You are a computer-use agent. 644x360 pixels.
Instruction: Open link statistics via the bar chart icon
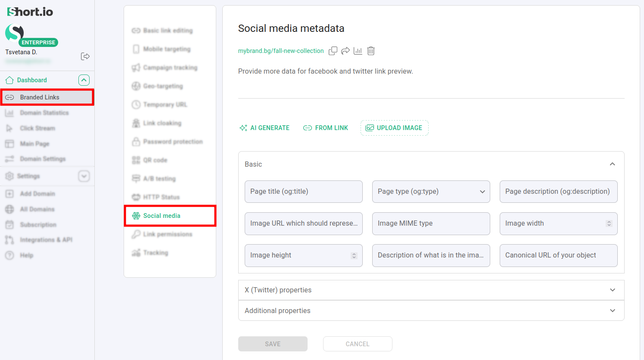tap(358, 50)
